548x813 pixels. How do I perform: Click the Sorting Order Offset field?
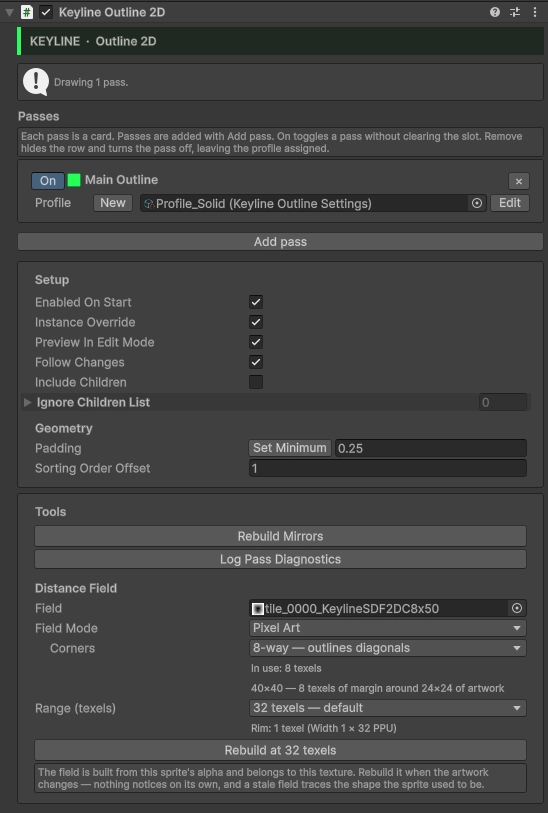click(387, 468)
